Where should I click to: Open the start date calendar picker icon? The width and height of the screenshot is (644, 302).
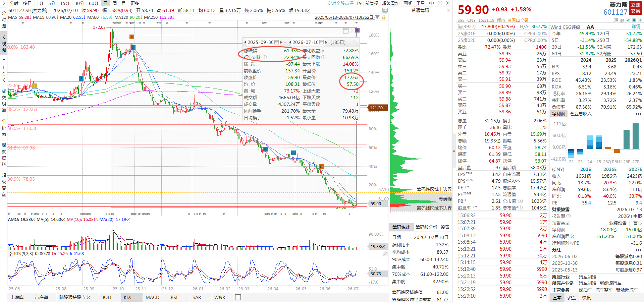click(x=277, y=42)
